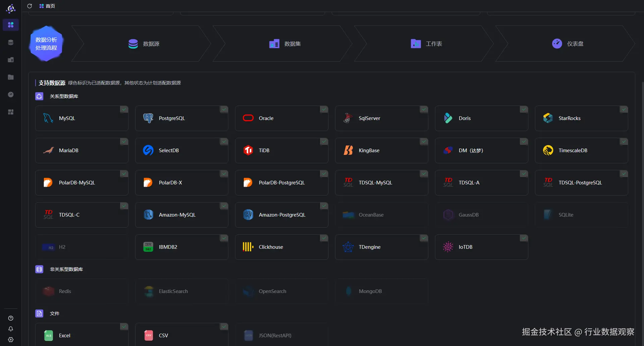Click the SqlServer logo icon
Image resolution: width=644 pixels, height=346 pixels.
point(348,118)
